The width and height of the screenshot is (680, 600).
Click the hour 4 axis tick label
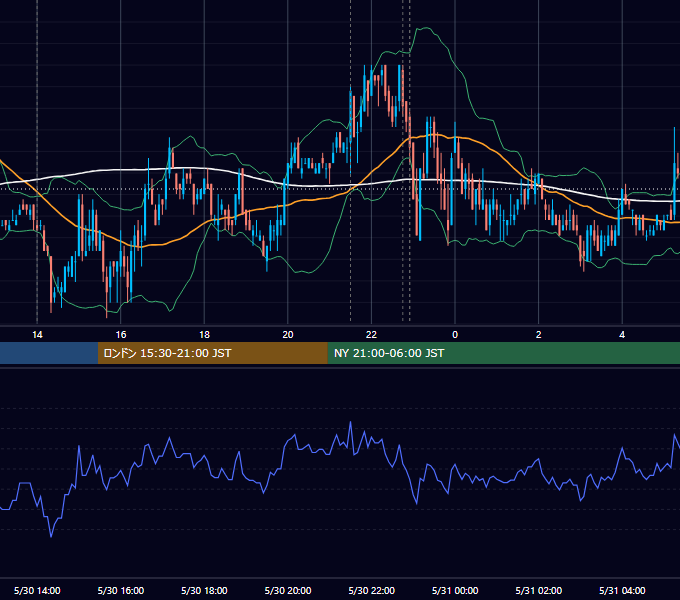622,335
